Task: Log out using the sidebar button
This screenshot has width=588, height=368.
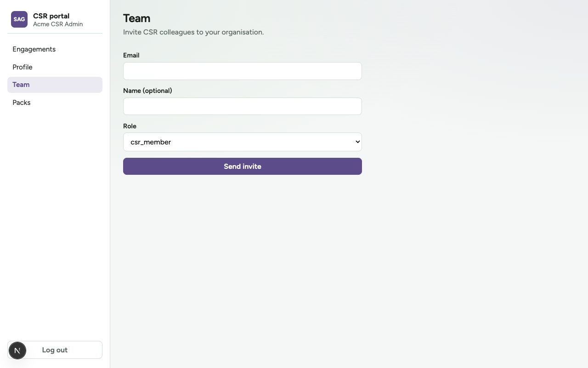Action: pyautogui.click(x=55, y=350)
